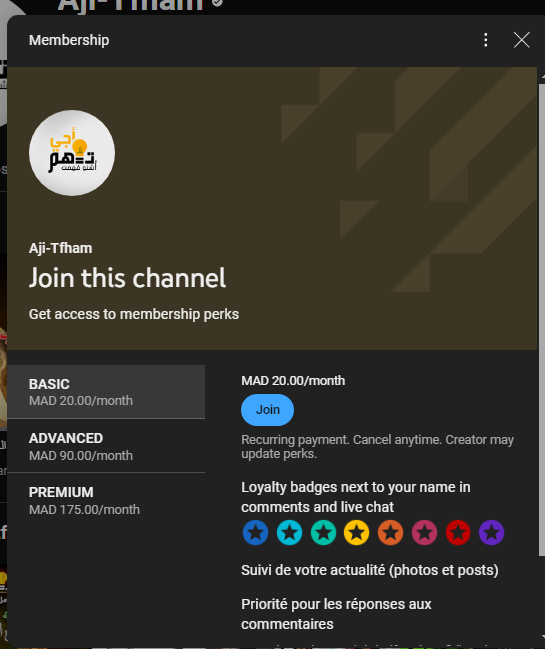
Task: Click the 'Loyalty badges next to your name' perk
Action: (355, 497)
